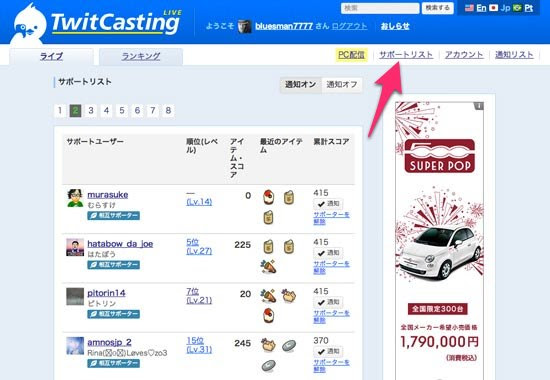Viewport: 550px width, 380px height.
Task: Go to page 4 of support list
Action: coord(106,111)
